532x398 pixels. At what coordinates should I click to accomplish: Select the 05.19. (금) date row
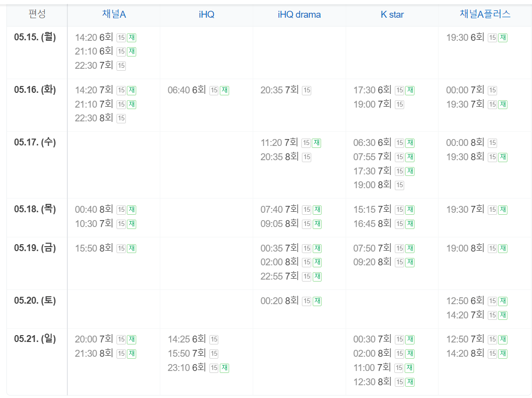[35, 248]
